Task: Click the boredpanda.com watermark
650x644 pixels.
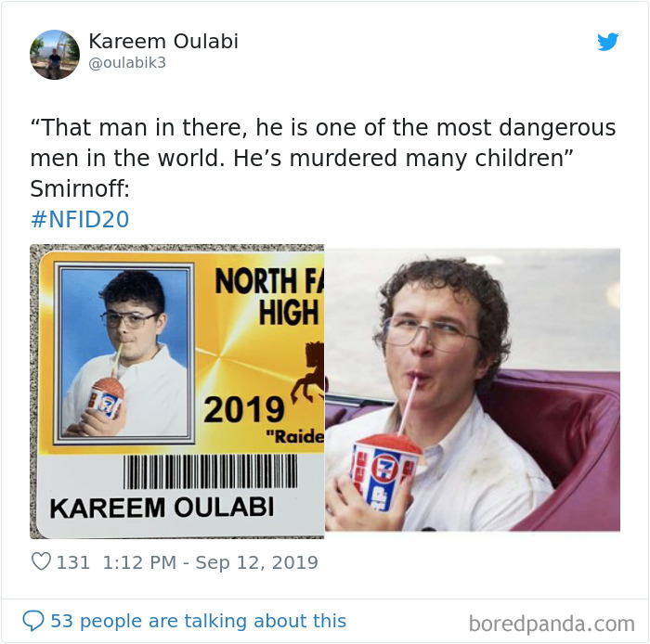Action: (x=552, y=624)
